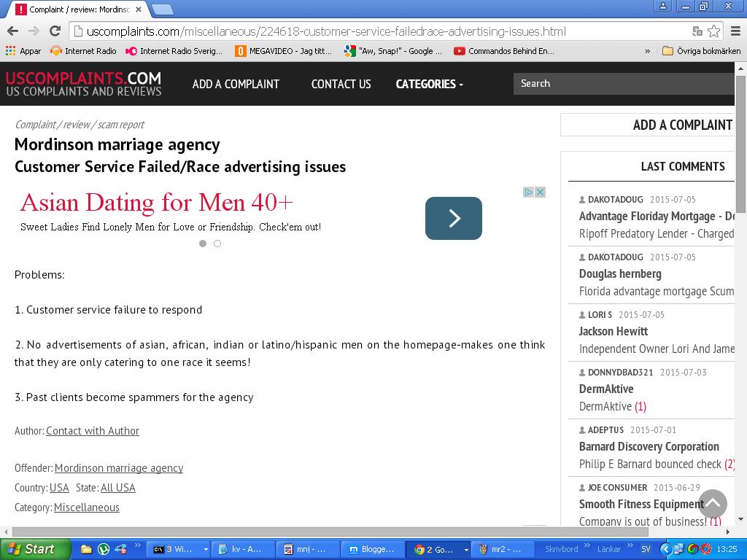The width and height of the screenshot is (747, 560).
Task: Open the Övriga bokmärken folder
Action: 701,51
